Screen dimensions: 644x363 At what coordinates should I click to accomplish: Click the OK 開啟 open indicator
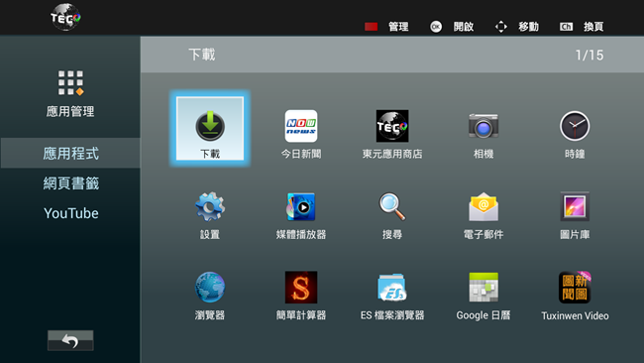click(436, 27)
